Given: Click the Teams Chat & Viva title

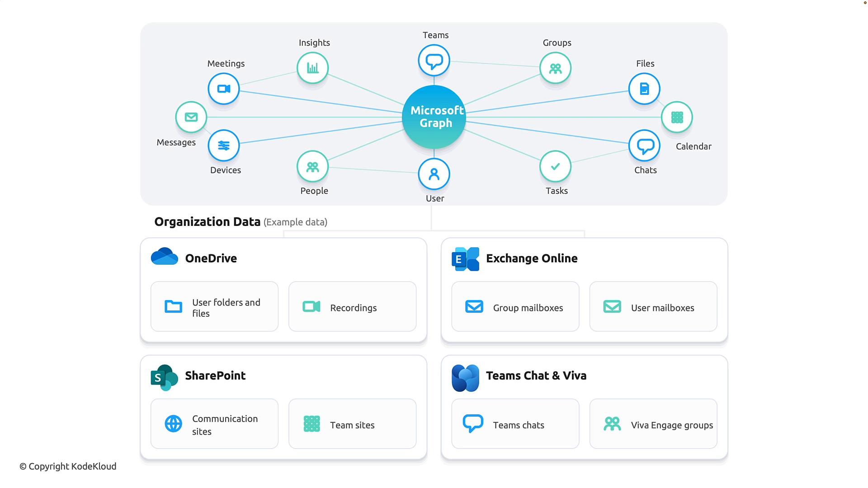Looking at the screenshot, I should pos(536,375).
